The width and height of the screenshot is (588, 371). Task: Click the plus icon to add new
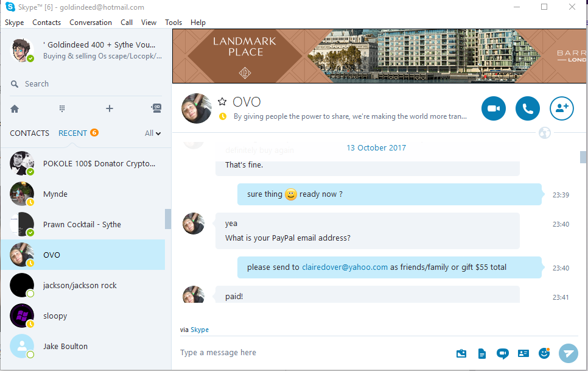[x=110, y=108]
